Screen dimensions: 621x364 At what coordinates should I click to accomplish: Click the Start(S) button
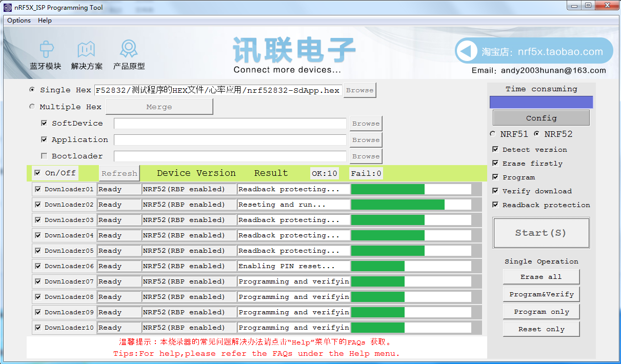tap(541, 233)
